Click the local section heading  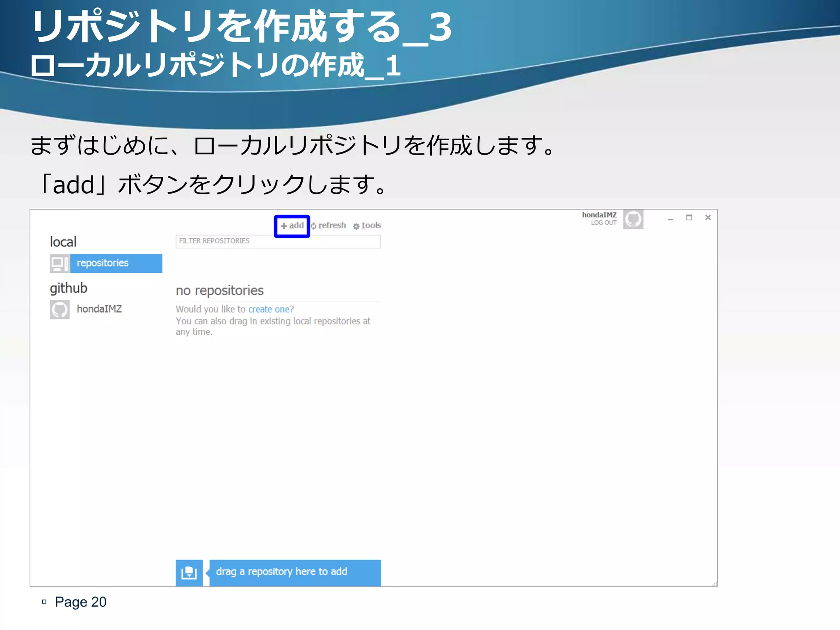click(63, 242)
